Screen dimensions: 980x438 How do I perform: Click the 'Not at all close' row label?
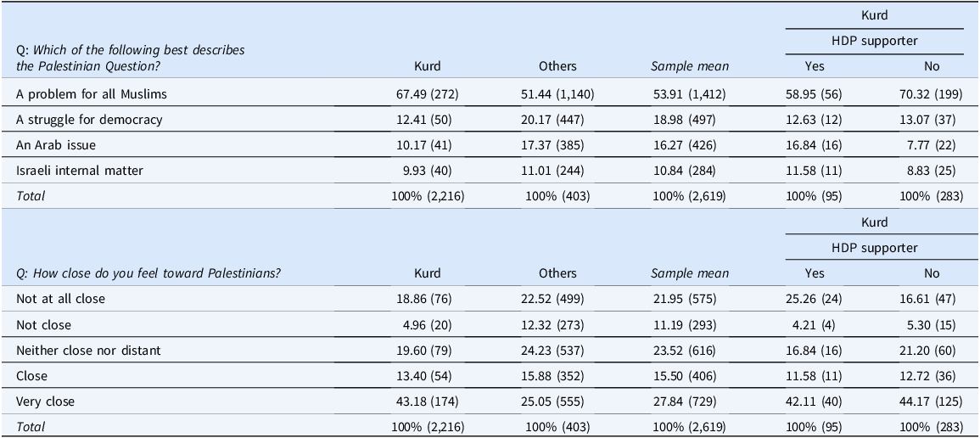(60, 299)
